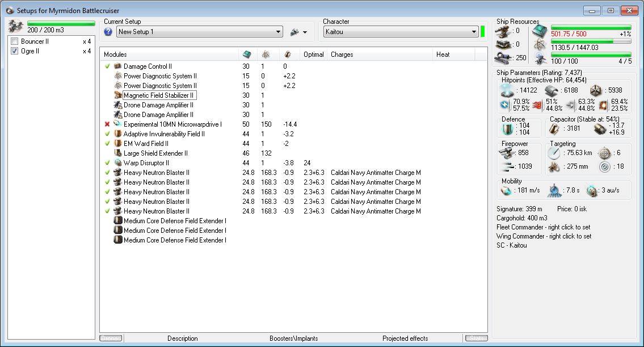The width and height of the screenshot is (644, 347).
Task: Click the Warp Disruptor II module icon
Action: 118,163
